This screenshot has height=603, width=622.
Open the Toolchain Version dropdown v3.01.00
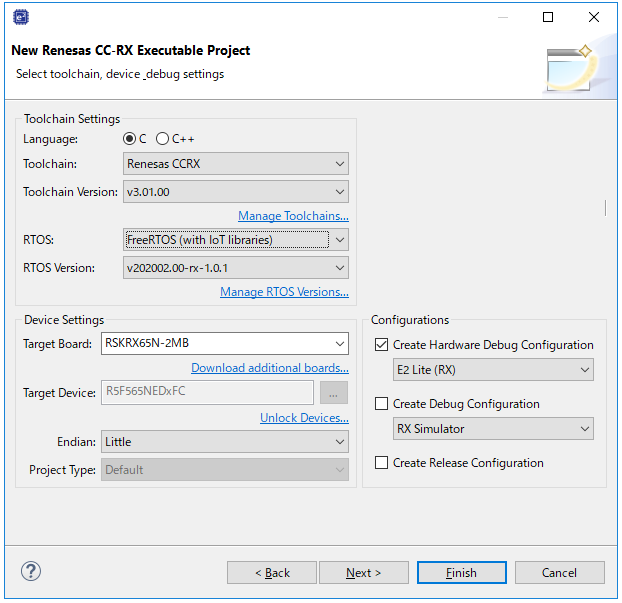point(236,192)
